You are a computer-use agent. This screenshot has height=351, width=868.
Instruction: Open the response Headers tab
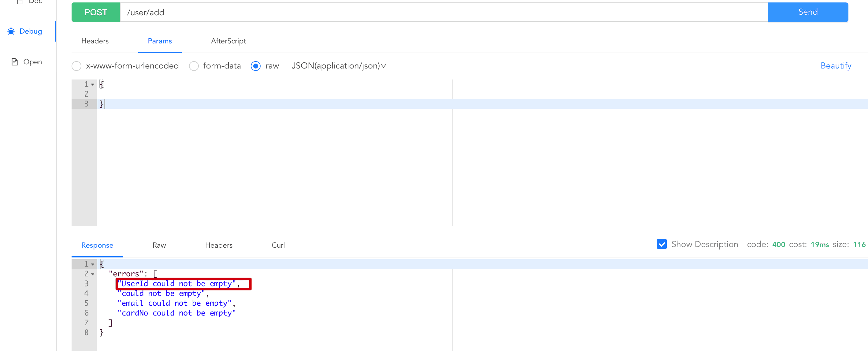[219, 245]
